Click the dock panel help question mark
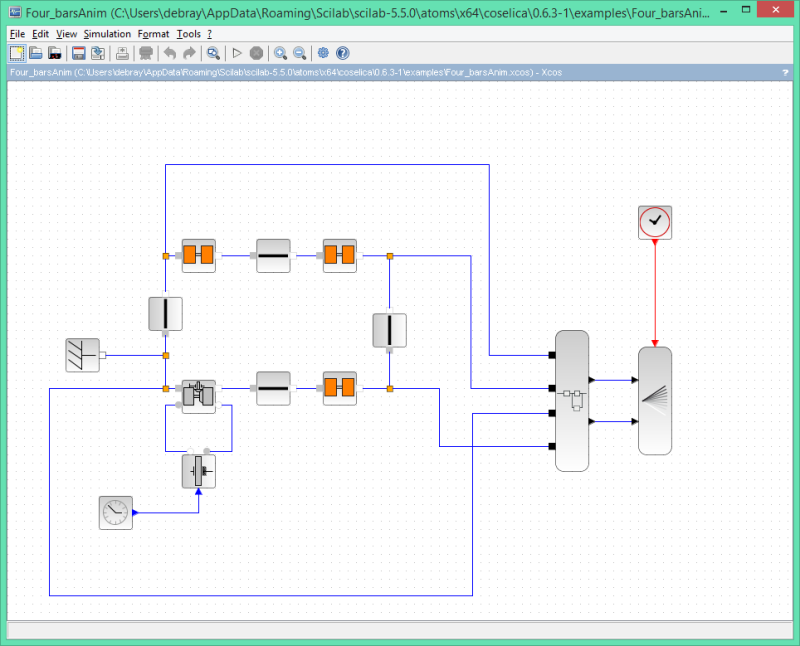The width and height of the screenshot is (800, 646). pyautogui.click(x=785, y=72)
